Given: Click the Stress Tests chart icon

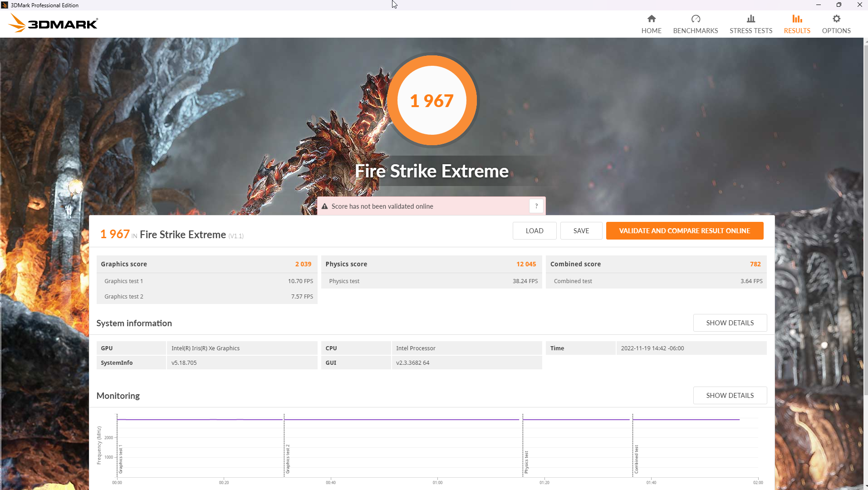Looking at the screenshot, I should tap(751, 19).
